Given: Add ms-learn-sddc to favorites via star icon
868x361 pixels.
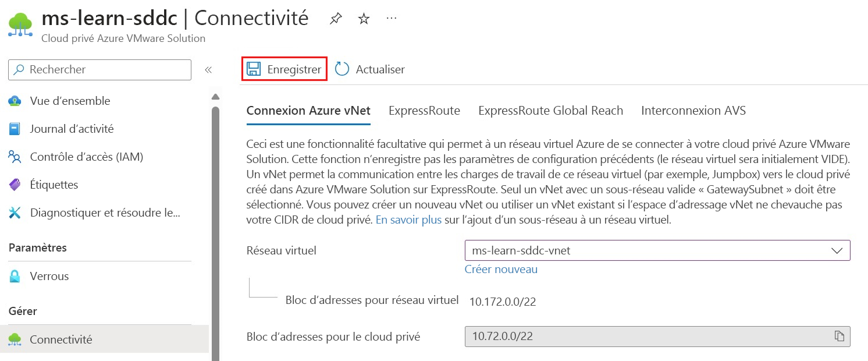Looking at the screenshot, I should [x=364, y=18].
